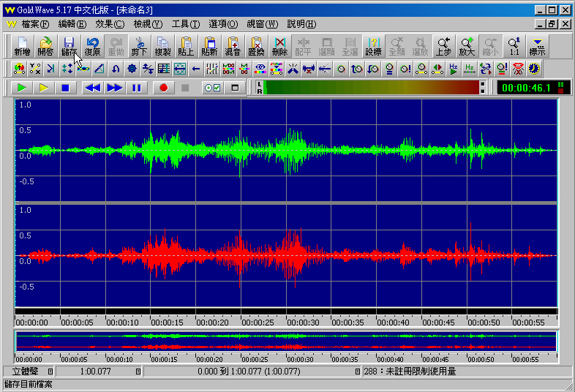The width and height of the screenshot is (575, 392).
Task: Zoom in with the 放大 button
Action: (x=467, y=47)
